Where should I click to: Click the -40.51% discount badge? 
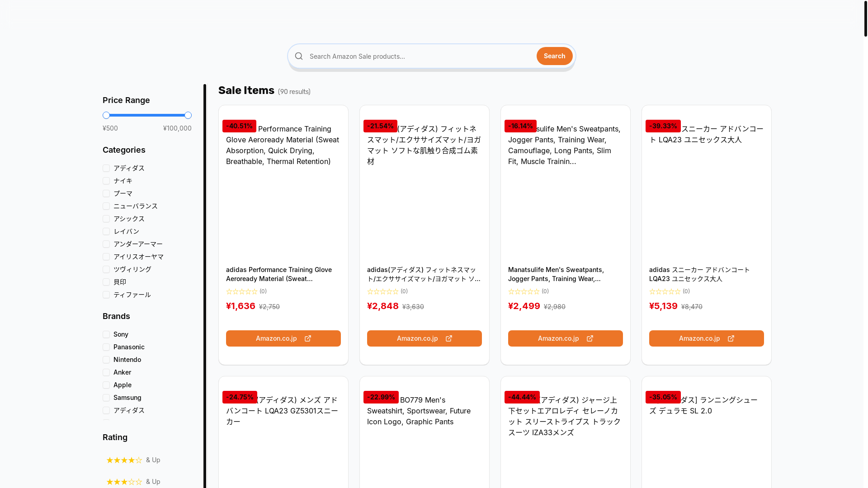(239, 126)
